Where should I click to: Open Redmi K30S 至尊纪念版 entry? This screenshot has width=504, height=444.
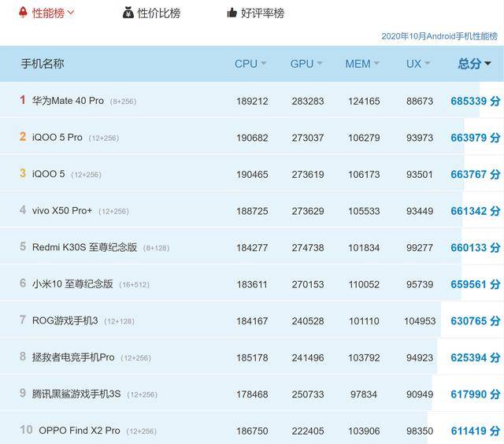pos(84,247)
